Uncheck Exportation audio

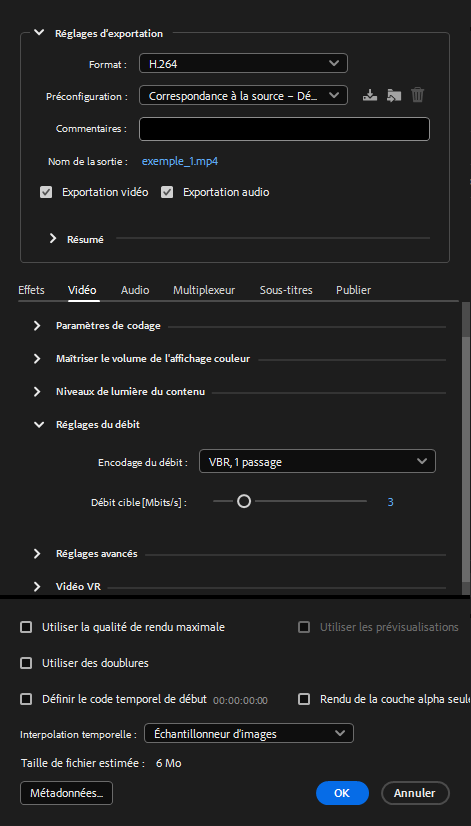[x=168, y=192]
